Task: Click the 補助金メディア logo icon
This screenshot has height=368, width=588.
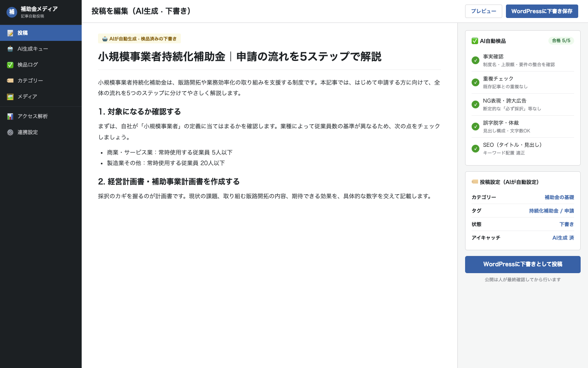Action: 12,12
